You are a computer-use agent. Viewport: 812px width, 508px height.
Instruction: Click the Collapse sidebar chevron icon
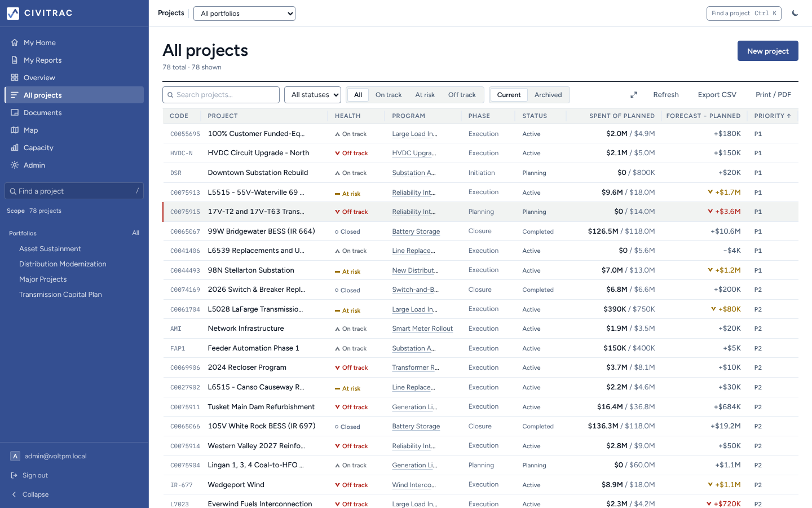coord(15,494)
